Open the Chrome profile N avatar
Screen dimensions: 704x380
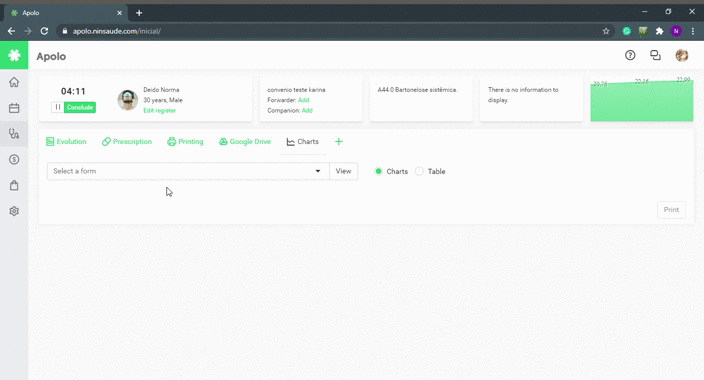pyautogui.click(x=676, y=31)
